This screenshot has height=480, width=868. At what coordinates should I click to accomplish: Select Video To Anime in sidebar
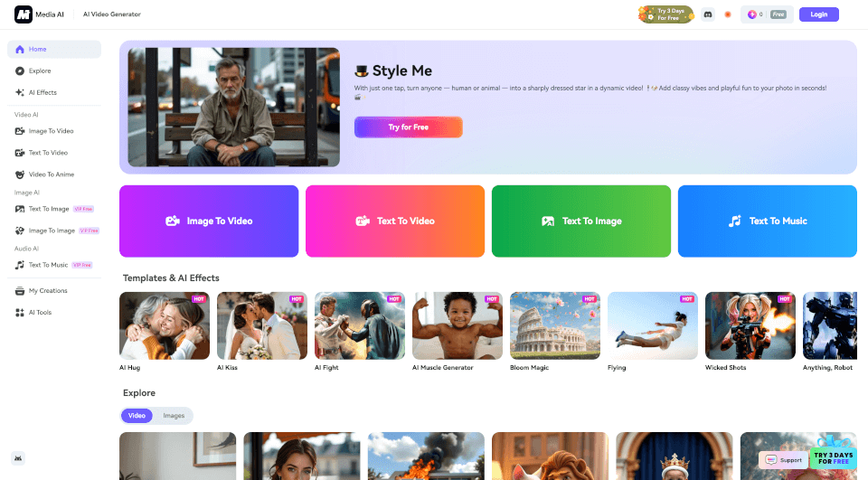51,174
